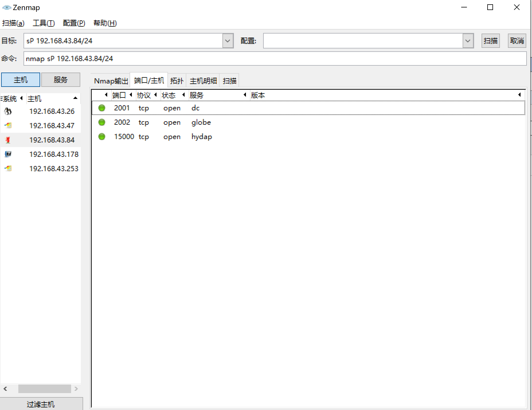The height and width of the screenshot is (410, 532).
Task: Click into the 配置 profile input field
Action: click(363, 41)
